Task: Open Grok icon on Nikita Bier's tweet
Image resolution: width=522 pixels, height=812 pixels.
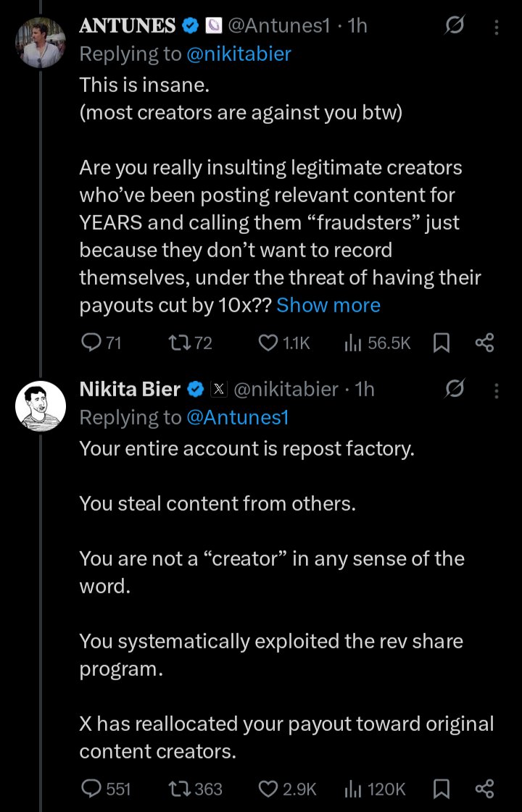Action: [455, 390]
